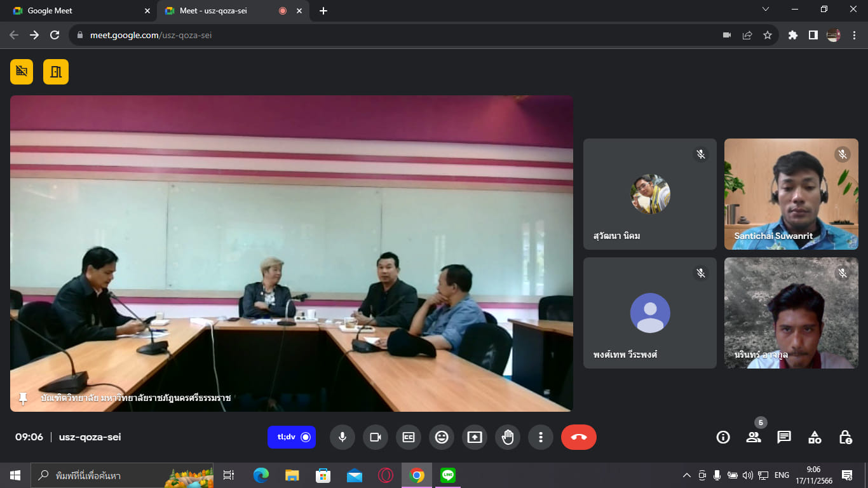Raise hand in the meeting
The image size is (868, 488).
[x=508, y=437]
